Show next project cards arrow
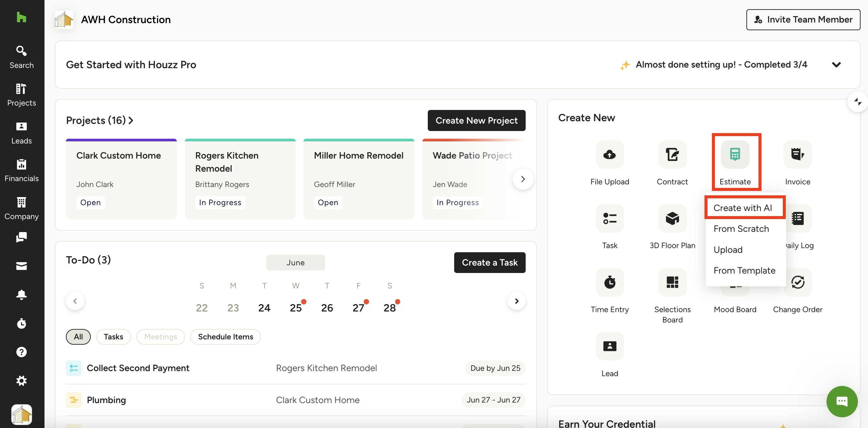 [523, 179]
